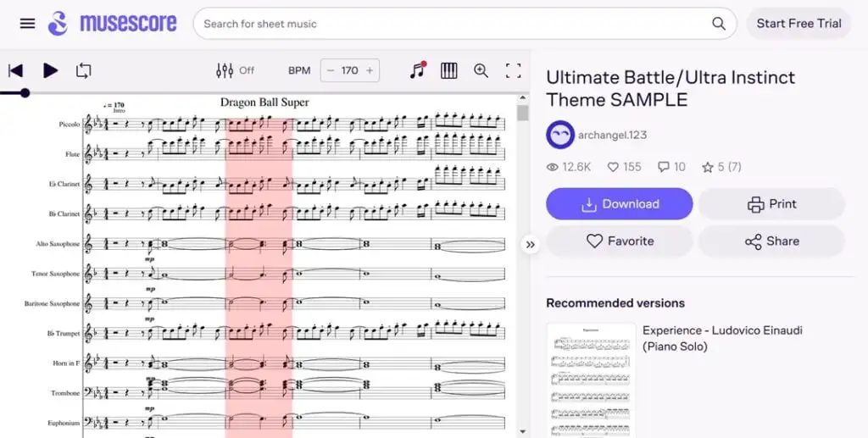Click the Baritone Saxophone staff label
Image resolution: width=868 pixels, height=438 pixels.
[52, 303]
